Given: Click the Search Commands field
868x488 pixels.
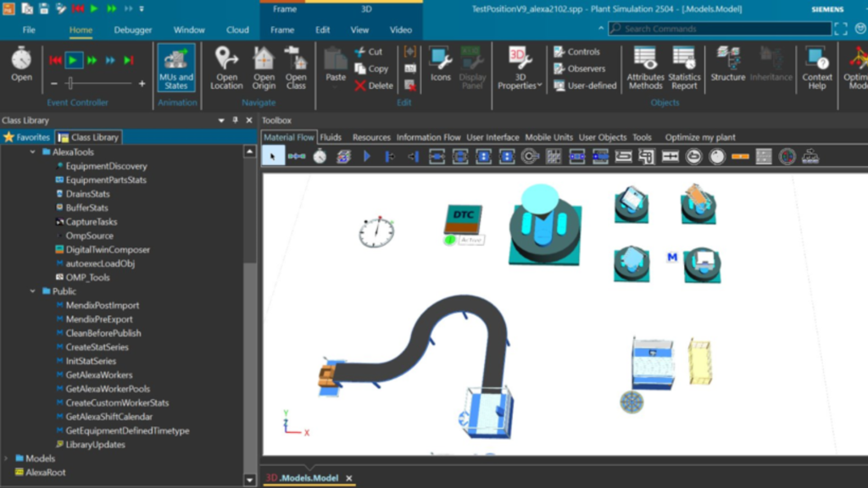Looking at the screenshot, I should (x=720, y=29).
